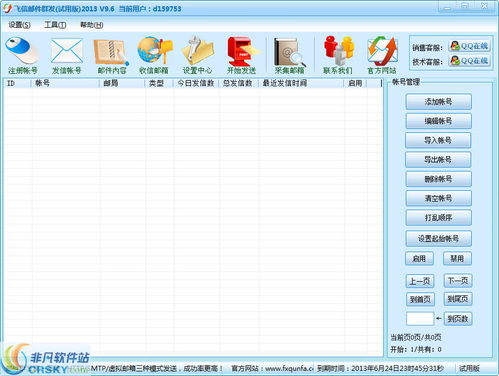The width and height of the screenshot is (499, 376).
Task: Click the 打乱顺序 button
Action: (438, 218)
